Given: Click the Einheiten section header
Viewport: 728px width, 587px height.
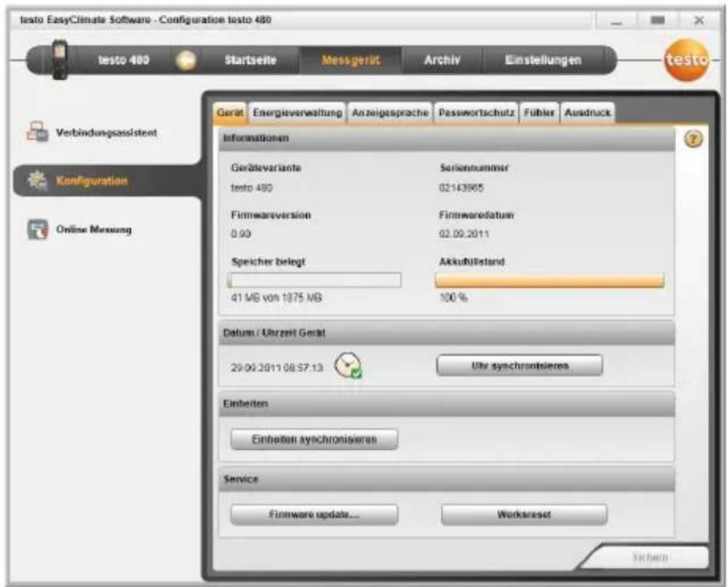Looking at the screenshot, I should [x=446, y=403].
